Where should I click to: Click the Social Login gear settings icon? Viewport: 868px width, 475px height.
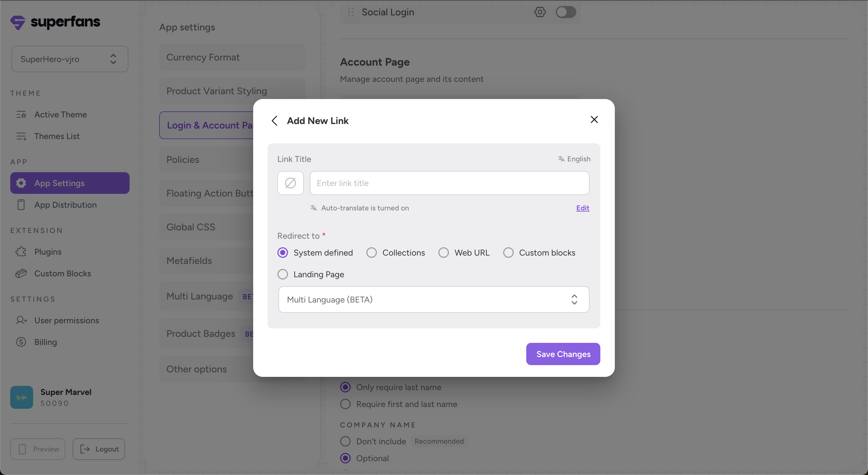pos(540,12)
